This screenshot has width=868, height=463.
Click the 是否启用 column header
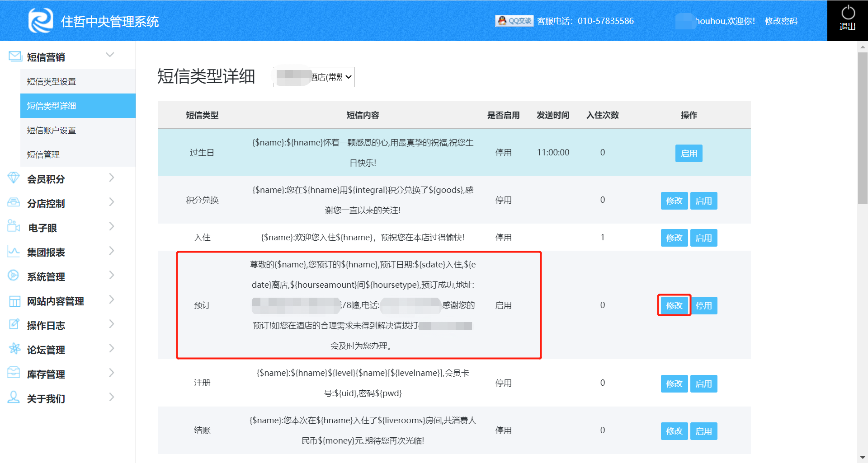[503, 115]
